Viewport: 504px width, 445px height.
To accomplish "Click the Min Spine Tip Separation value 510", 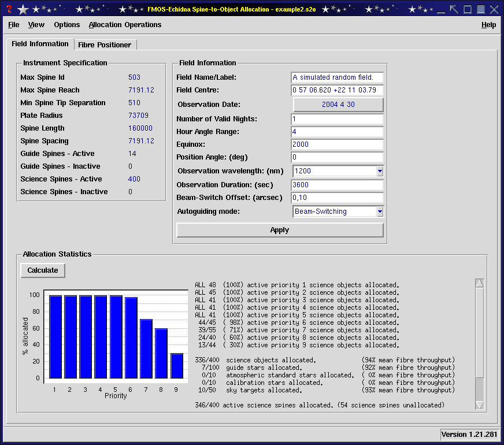I will (x=134, y=103).
